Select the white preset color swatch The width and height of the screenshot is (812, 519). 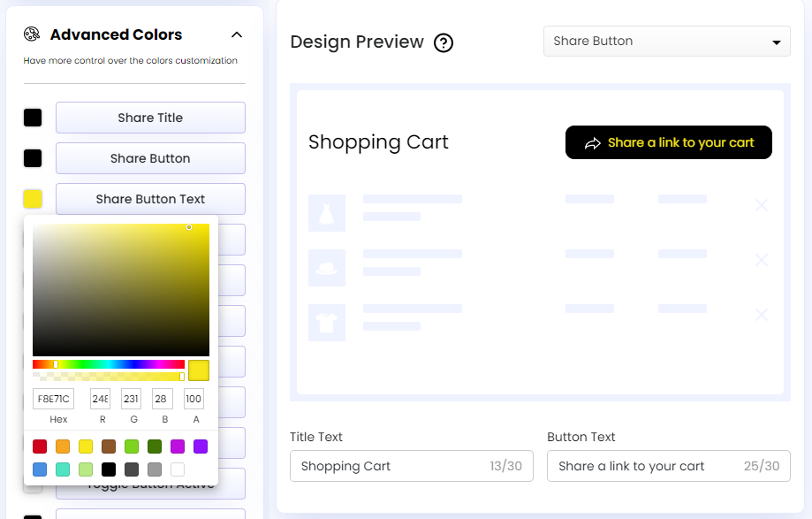pos(178,469)
